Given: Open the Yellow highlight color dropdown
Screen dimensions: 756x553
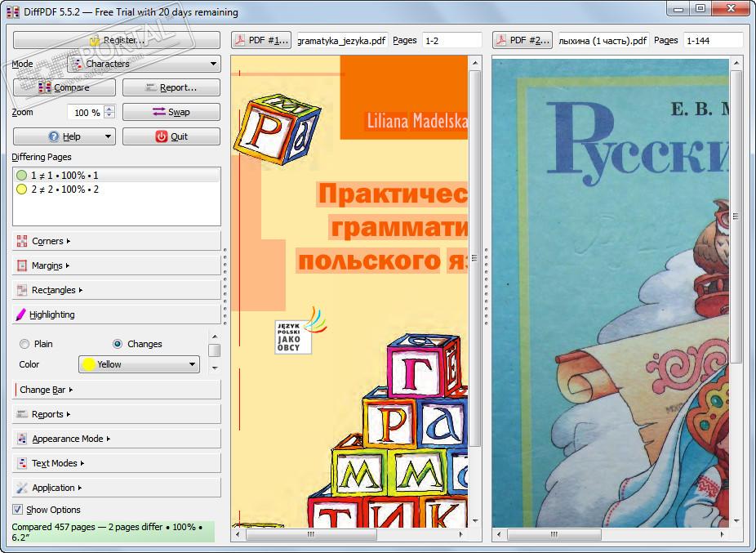Looking at the screenshot, I should pyautogui.click(x=139, y=364).
